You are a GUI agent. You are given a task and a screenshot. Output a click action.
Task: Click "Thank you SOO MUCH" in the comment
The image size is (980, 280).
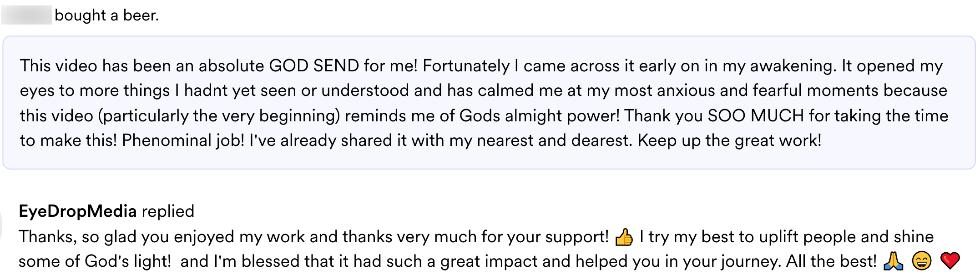pos(714,115)
